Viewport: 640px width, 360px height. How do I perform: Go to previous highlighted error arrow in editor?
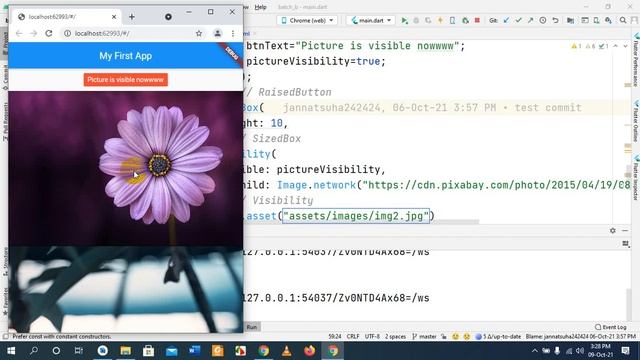616,46
